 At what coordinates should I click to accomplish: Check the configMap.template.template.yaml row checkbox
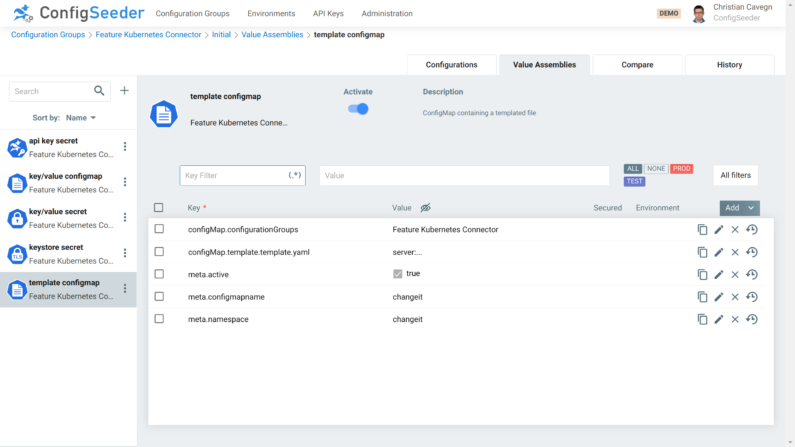[159, 251]
